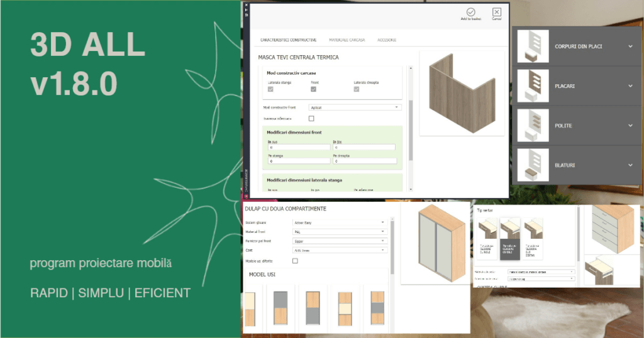Choose the door model with grey middle band
The height and width of the screenshot is (338, 644).
coord(377,308)
